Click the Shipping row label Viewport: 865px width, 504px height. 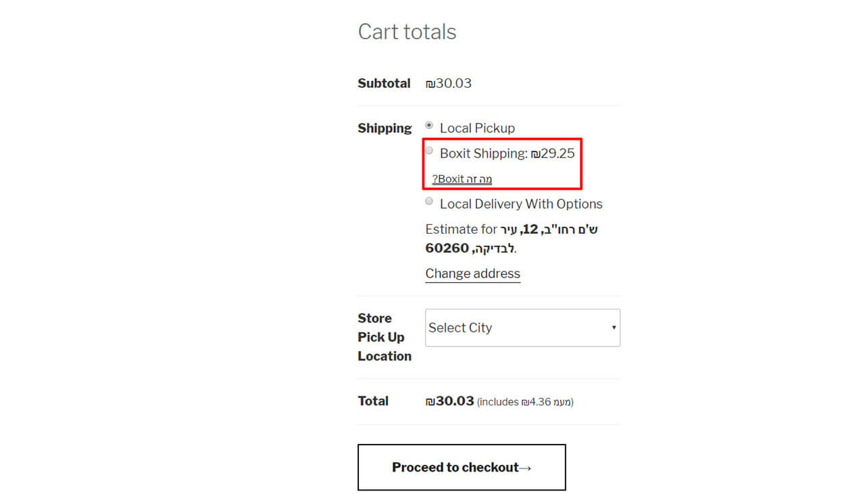coord(385,128)
